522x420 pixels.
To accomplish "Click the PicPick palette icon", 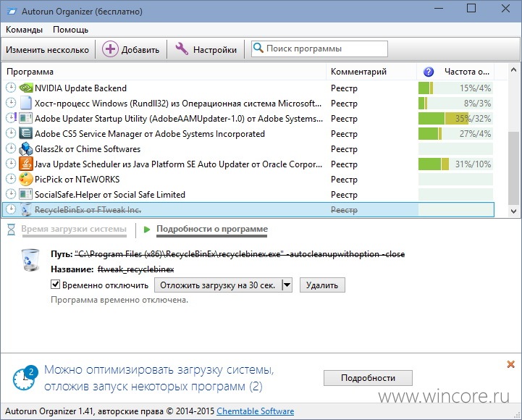I will [x=25, y=179].
